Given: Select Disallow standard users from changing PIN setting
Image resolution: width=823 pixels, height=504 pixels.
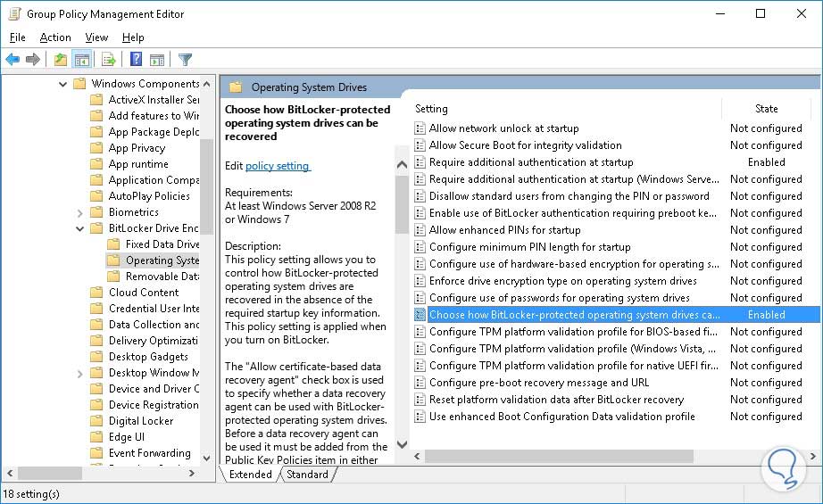Looking at the screenshot, I should coord(569,196).
